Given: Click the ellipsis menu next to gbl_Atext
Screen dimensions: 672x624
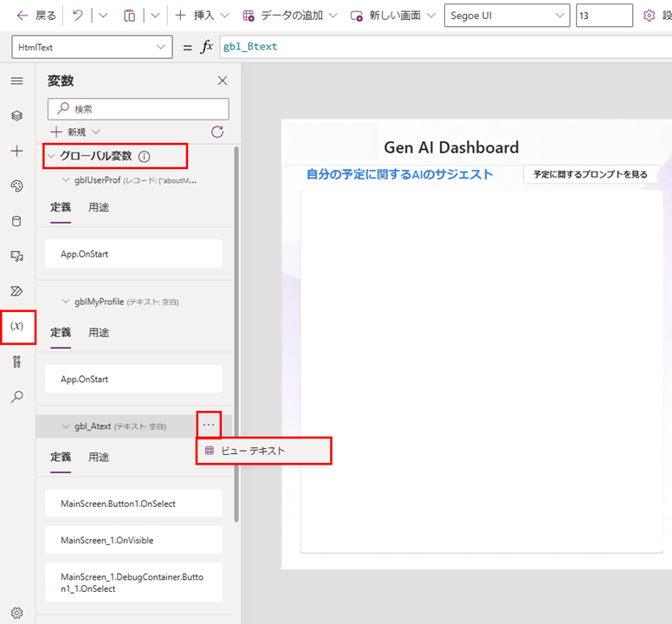Looking at the screenshot, I should pyautogui.click(x=209, y=425).
